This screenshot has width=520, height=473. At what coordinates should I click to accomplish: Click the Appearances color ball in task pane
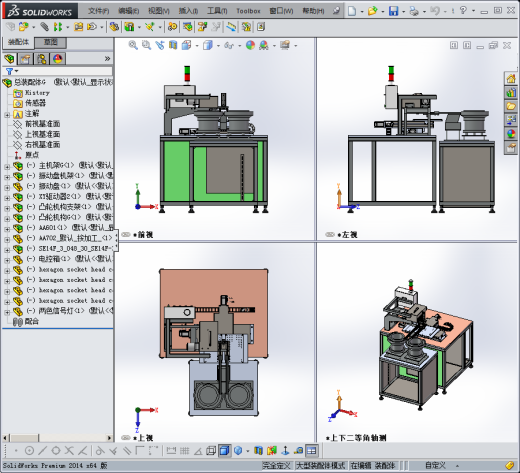pos(511,134)
